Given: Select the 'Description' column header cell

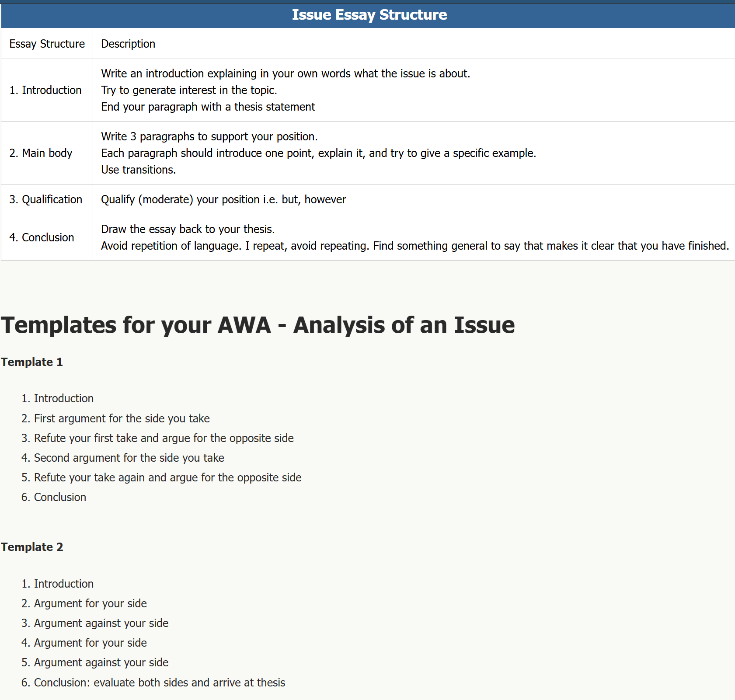Looking at the screenshot, I should (414, 44).
